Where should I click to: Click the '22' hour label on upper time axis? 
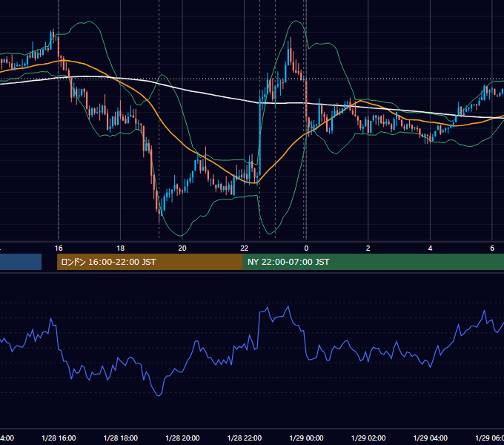(x=245, y=248)
